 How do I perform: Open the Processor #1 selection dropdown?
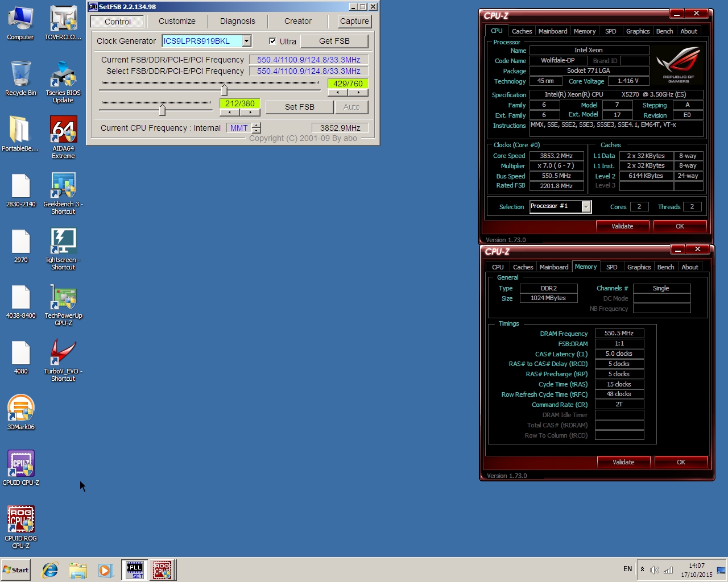click(586, 207)
